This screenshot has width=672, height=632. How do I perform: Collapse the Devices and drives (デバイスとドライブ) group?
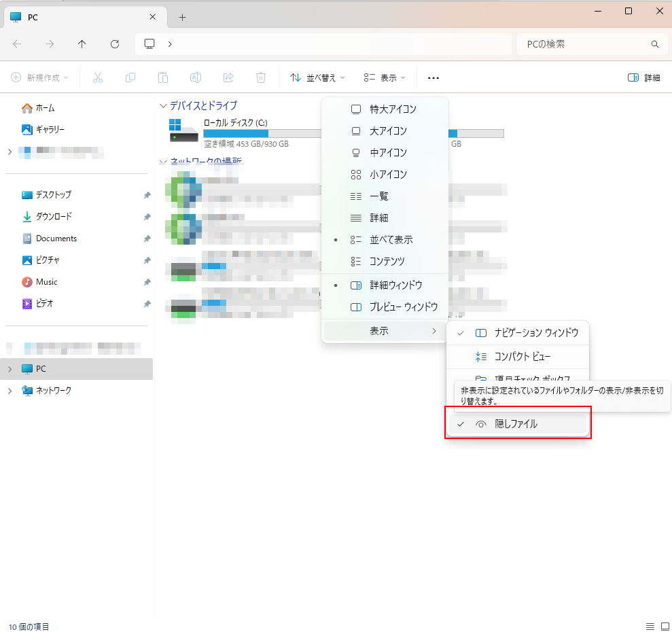163,106
